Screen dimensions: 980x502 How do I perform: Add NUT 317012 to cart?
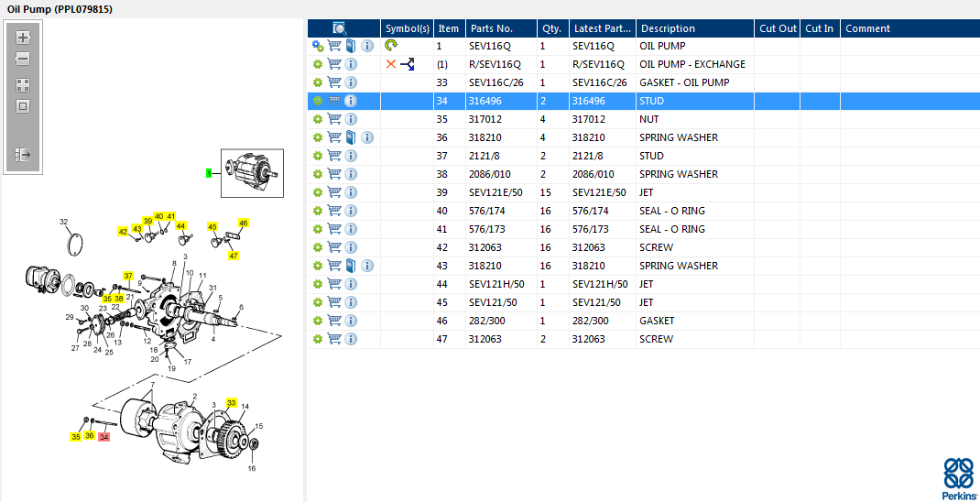(x=334, y=119)
